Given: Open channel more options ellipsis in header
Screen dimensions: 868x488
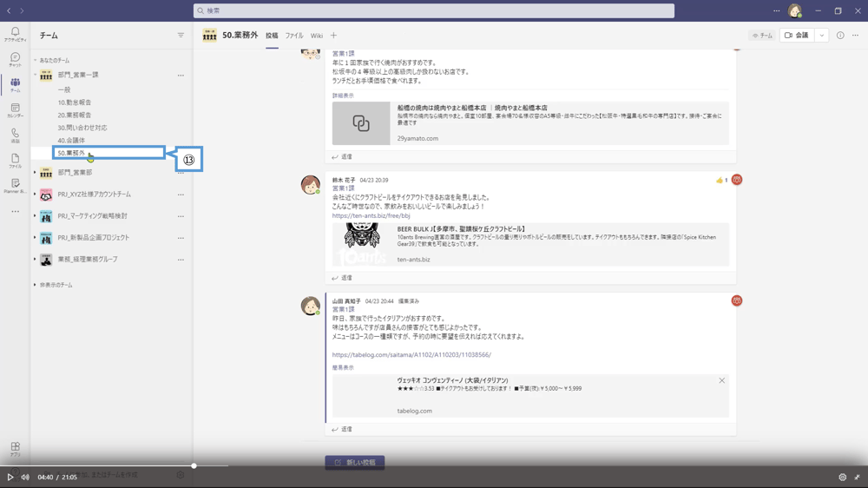Looking at the screenshot, I should (x=855, y=36).
